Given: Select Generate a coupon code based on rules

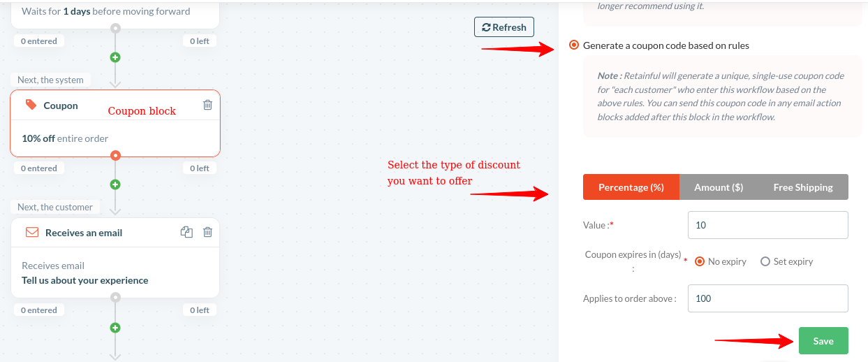Looking at the screenshot, I should tap(574, 45).
